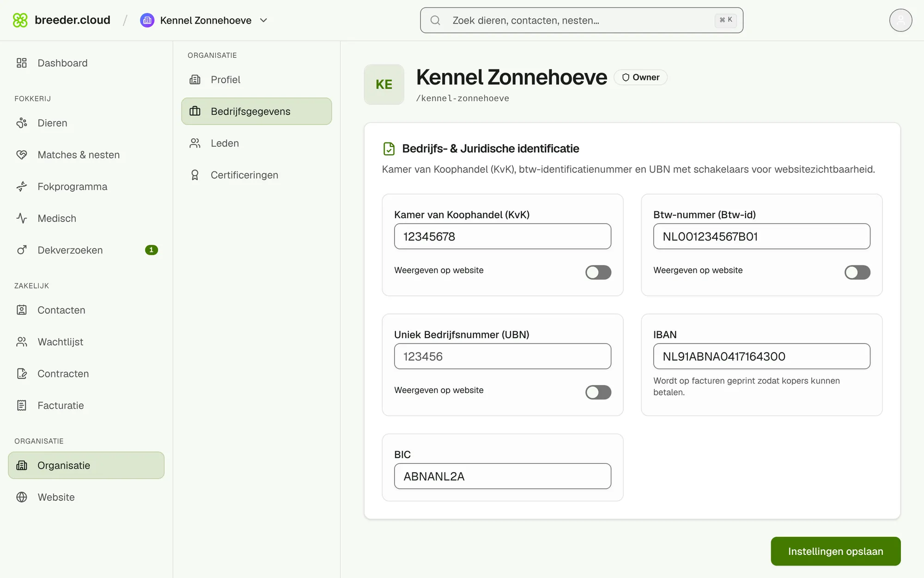Open the Bedrijfsgegevens tab
The image size is (924, 578).
pyautogui.click(x=256, y=111)
